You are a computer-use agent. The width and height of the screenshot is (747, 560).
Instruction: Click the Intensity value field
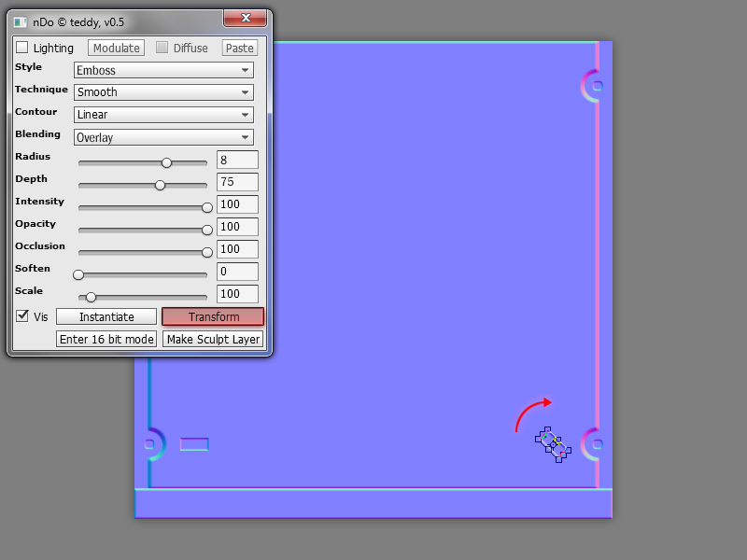click(x=237, y=204)
